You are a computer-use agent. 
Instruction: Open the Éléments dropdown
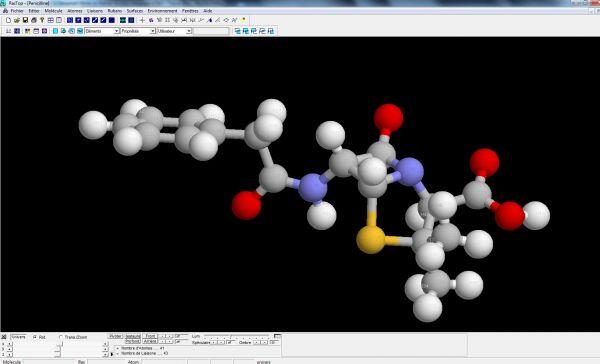tap(102, 31)
